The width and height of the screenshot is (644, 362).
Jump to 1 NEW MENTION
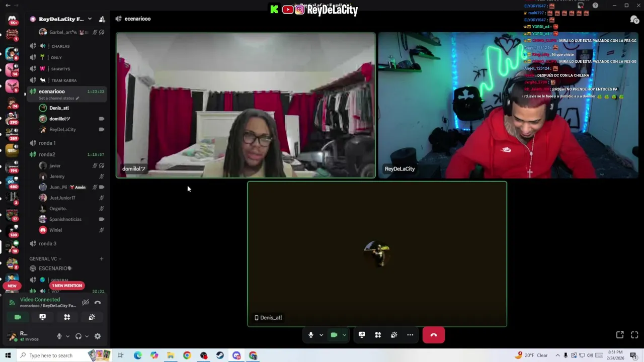[x=67, y=286]
